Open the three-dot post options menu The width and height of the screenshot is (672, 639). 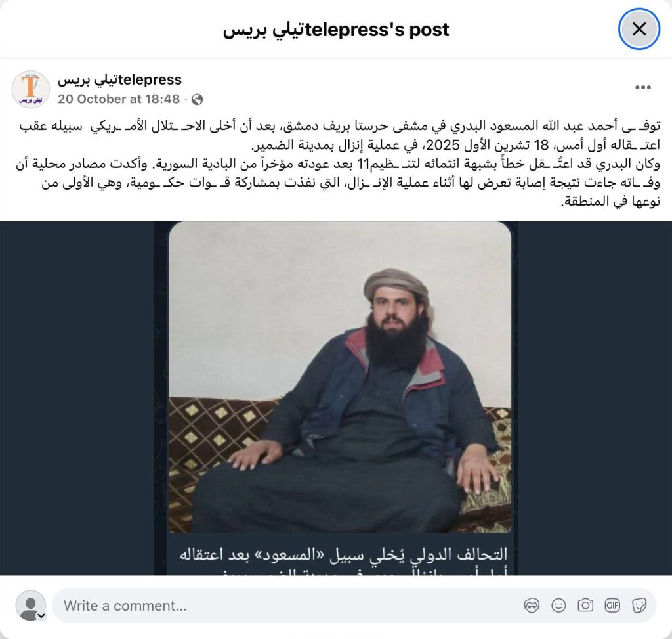click(643, 87)
